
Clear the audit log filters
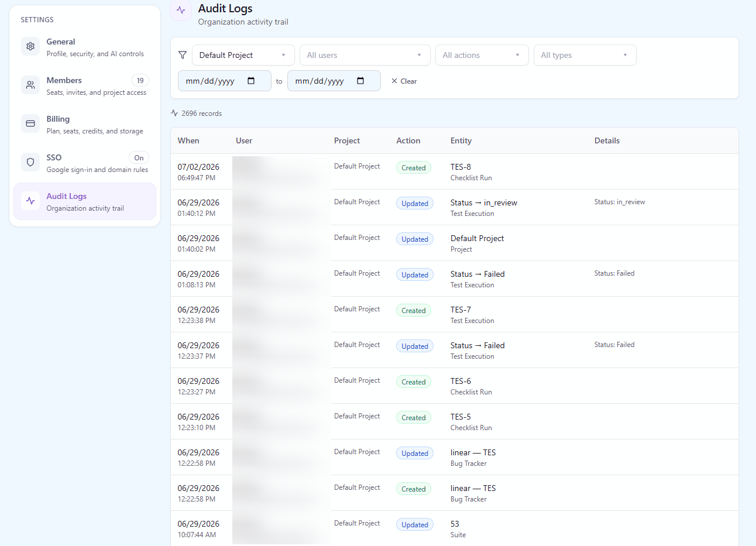pos(404,81)
